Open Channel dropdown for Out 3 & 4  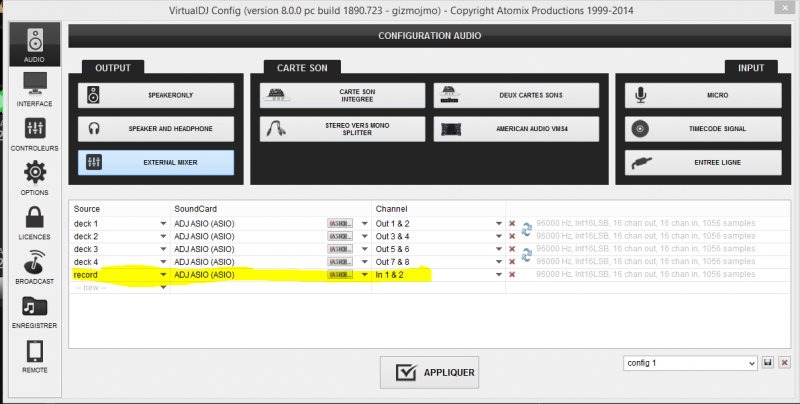click(x=498, y=236)
